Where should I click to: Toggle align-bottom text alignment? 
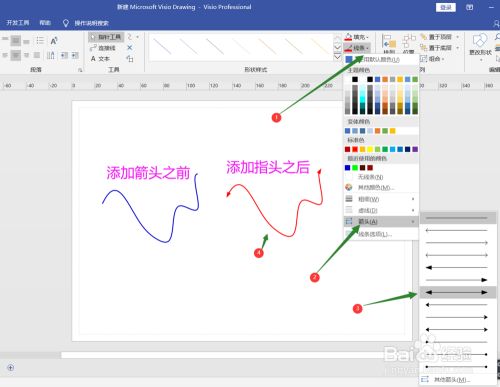tap(26, 41)
